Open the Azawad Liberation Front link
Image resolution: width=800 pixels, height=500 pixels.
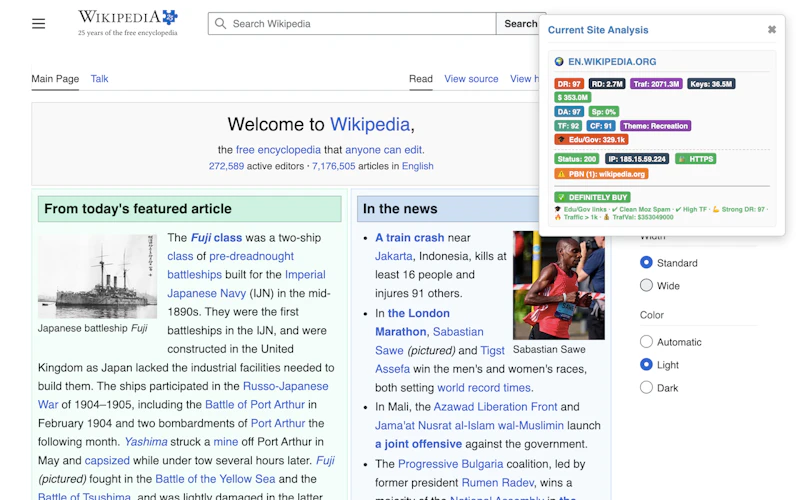pyautogui.click(x=495, y=407)
